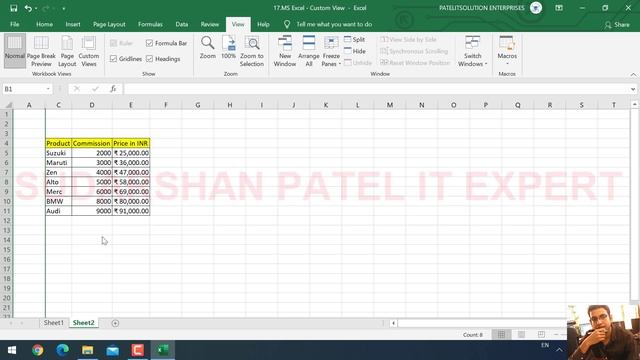Toggle the Gridlines checkbox
Image resolution: width=640 pixels, height=360 pixels.
click(x=126, y=59)
